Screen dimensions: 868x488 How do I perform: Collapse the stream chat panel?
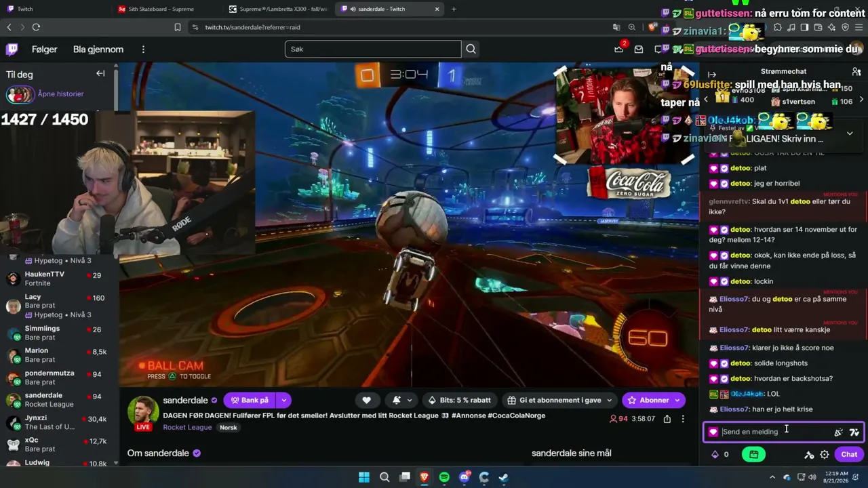712,74
